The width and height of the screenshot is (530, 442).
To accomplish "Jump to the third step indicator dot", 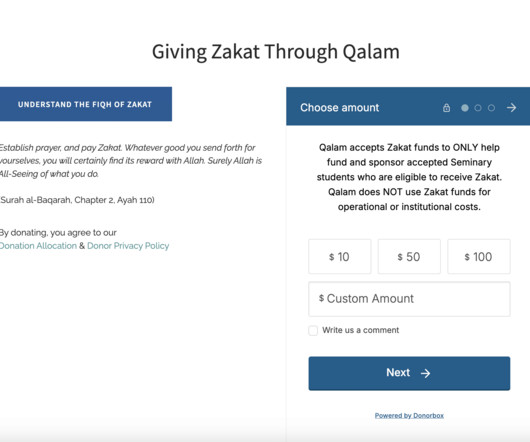I will tap(491, 108).
